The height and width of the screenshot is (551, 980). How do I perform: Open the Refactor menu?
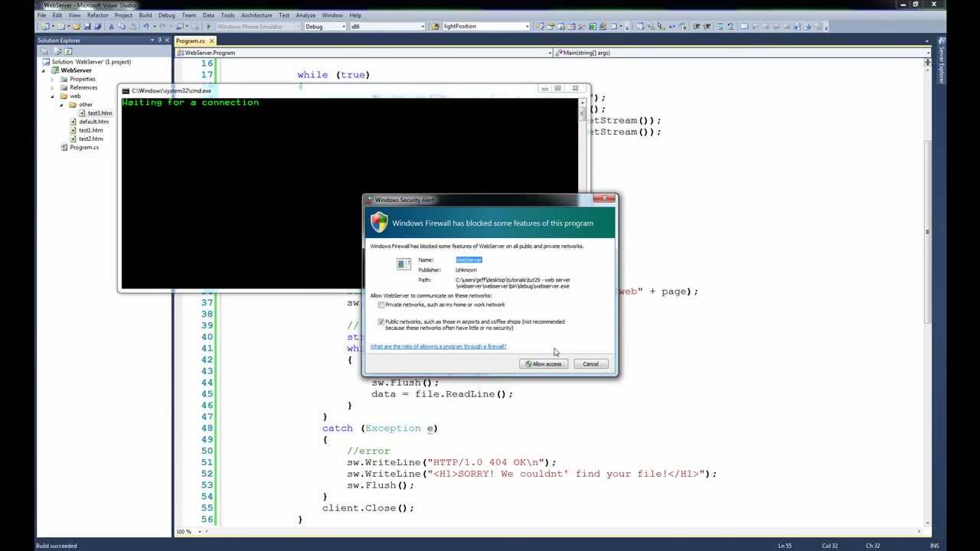tap(97, 15)
